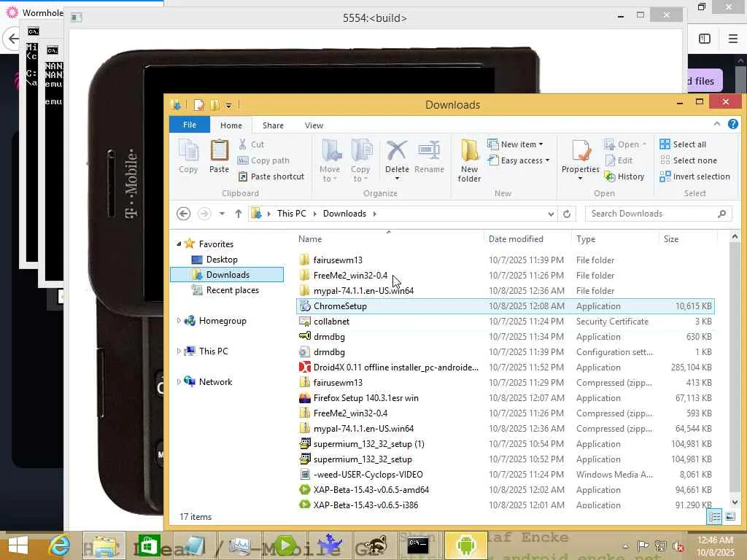Launch Internet Explorer from taskbar

(x=60, y=545)
